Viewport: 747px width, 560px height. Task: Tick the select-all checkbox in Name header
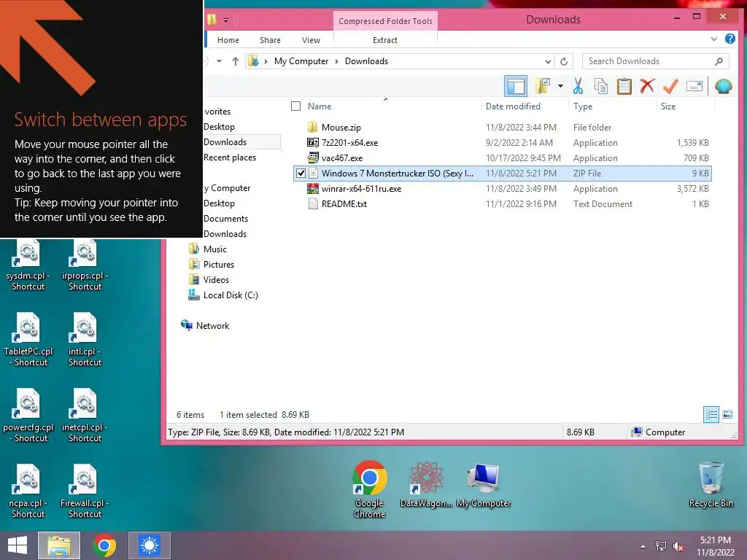coord(296,106)
